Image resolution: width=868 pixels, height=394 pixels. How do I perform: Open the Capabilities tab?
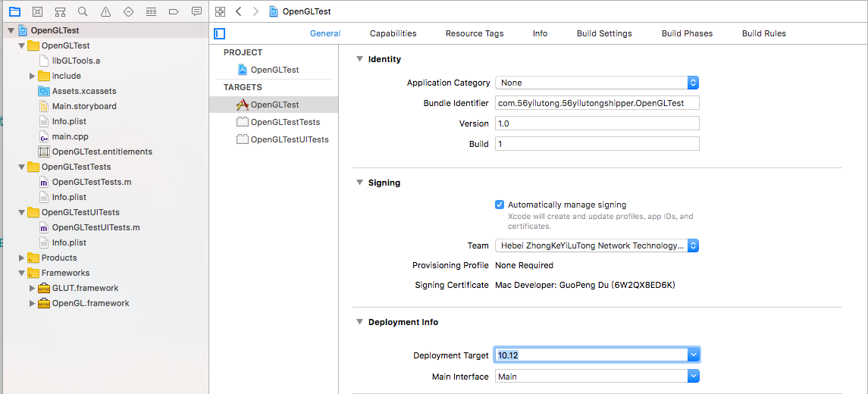click(393, 33)
